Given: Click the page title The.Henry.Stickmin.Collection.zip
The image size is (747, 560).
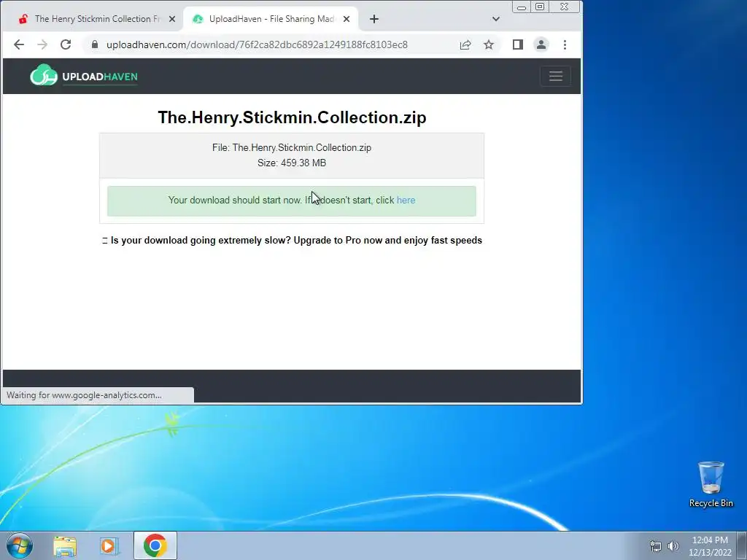Looking at the screenshot, I should (x=292, y=117).
